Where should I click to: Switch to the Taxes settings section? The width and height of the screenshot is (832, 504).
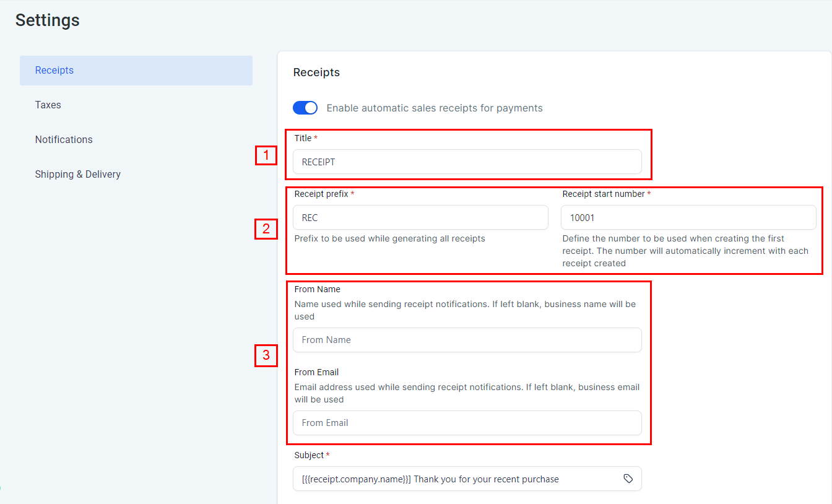coord(48,105)
